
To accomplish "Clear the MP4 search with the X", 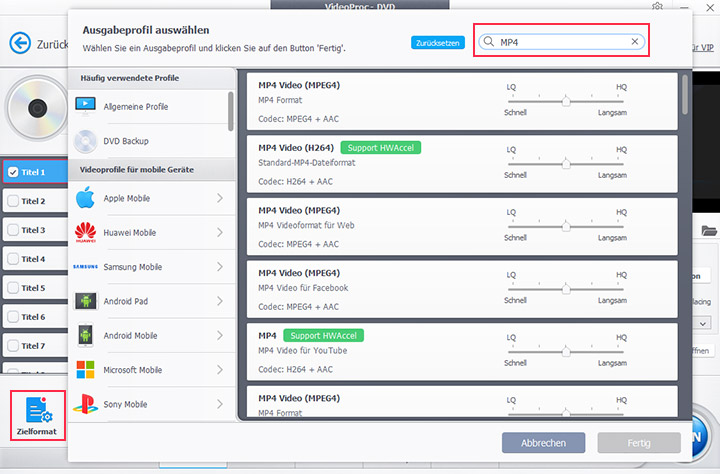I will click(x=635, y=42).
